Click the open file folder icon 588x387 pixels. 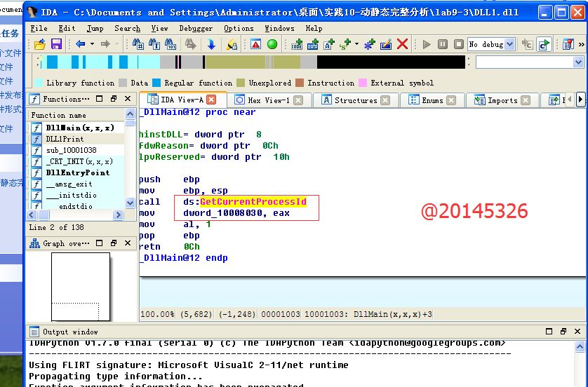[40, 44]
